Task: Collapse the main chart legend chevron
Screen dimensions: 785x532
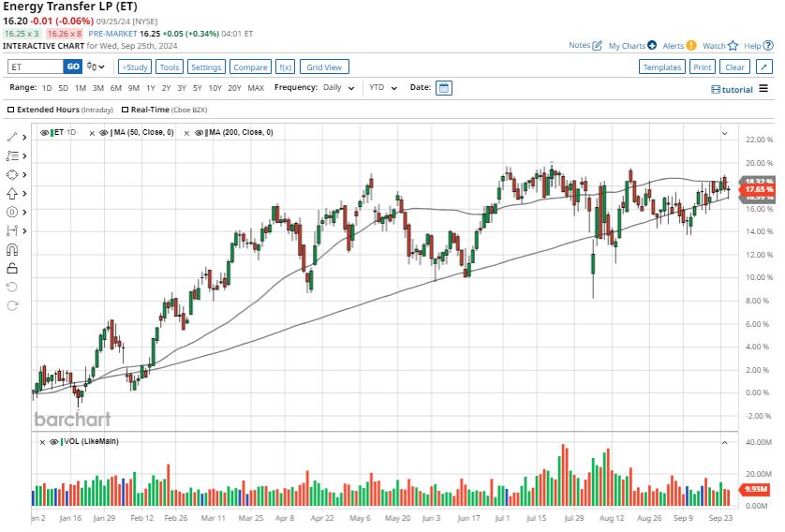Action: point(724,133)
